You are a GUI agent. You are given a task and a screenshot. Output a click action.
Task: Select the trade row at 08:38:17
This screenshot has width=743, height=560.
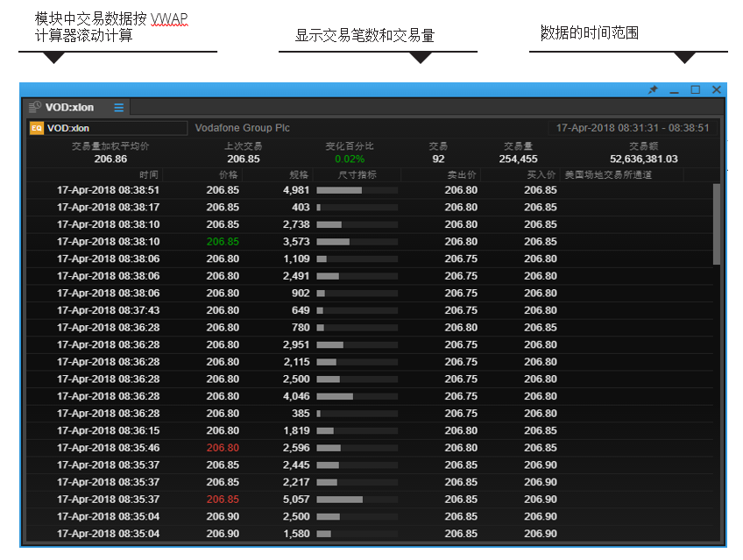(x=370, y=208)
